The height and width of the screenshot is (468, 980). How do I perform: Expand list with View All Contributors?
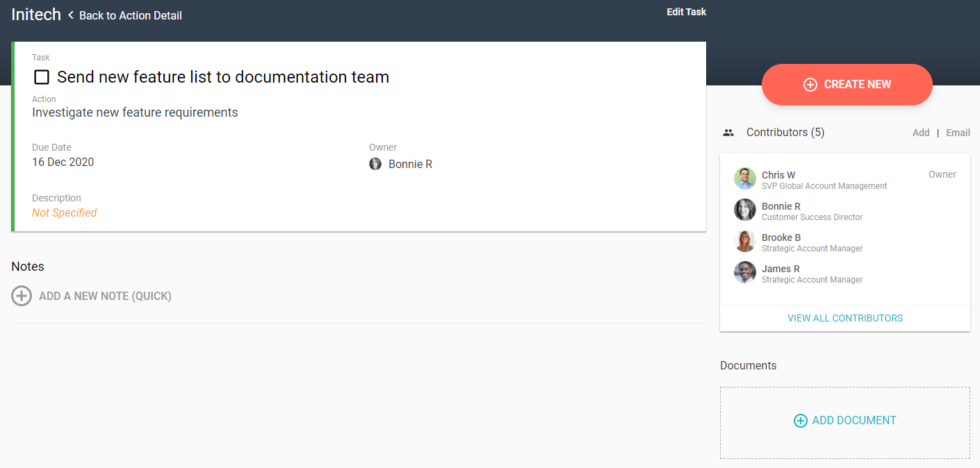click(845, 318)
